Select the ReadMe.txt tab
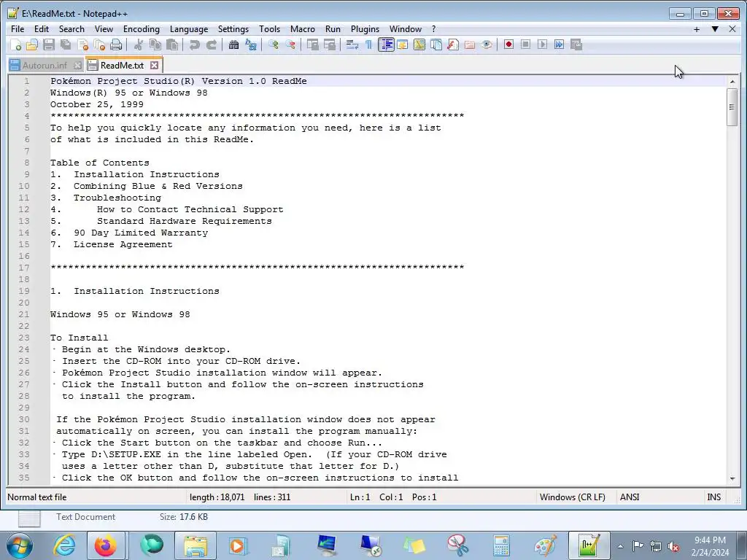The width and height of the screenshot is (747, 560). (x=122, y=65)
